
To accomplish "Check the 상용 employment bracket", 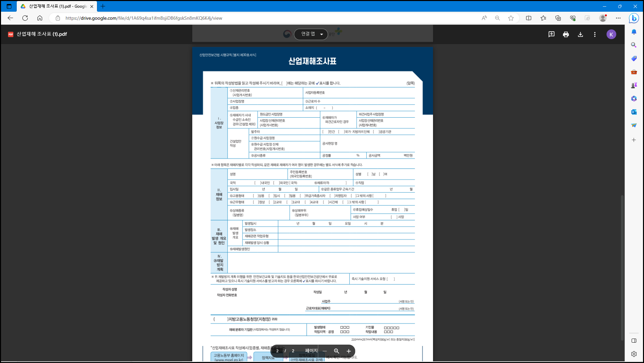I will 256,196.
